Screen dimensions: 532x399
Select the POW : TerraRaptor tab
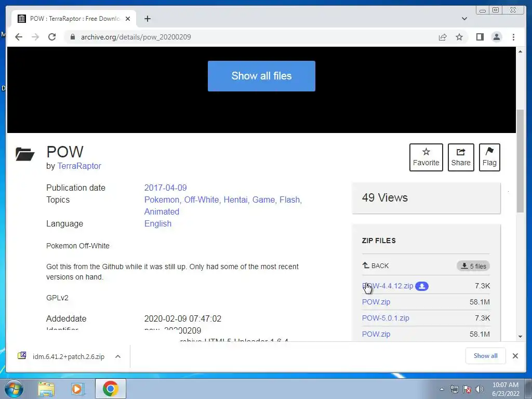coord(74,19)
